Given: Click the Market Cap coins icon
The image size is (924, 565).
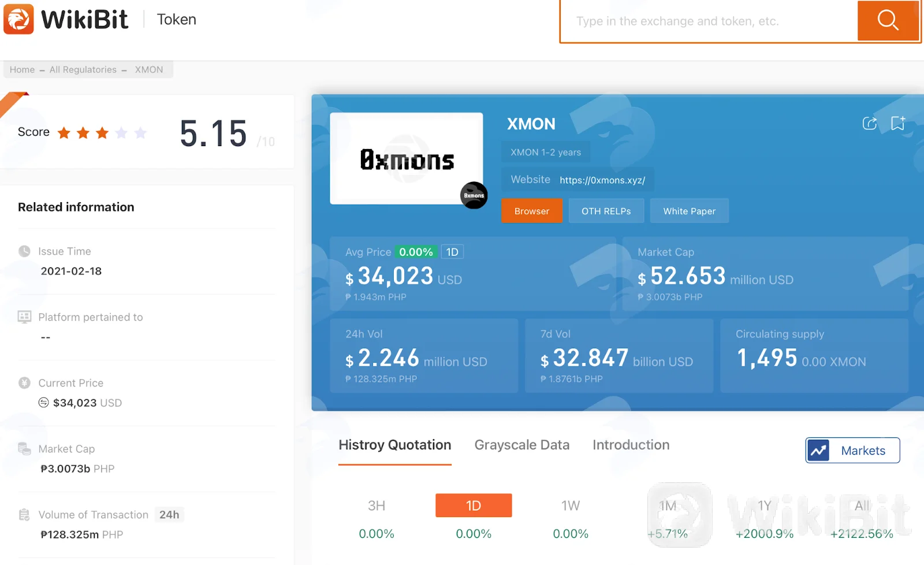Looking at the screenshot, I should tap(24, 449).
